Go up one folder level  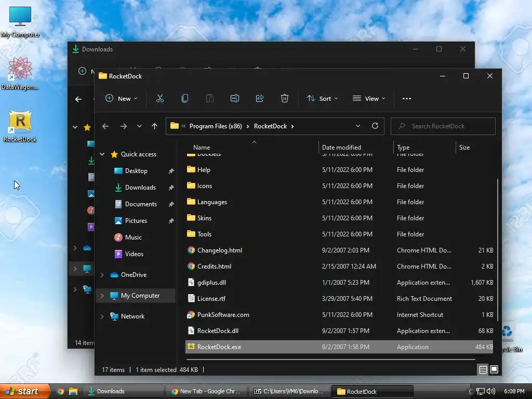coord(155,126)
